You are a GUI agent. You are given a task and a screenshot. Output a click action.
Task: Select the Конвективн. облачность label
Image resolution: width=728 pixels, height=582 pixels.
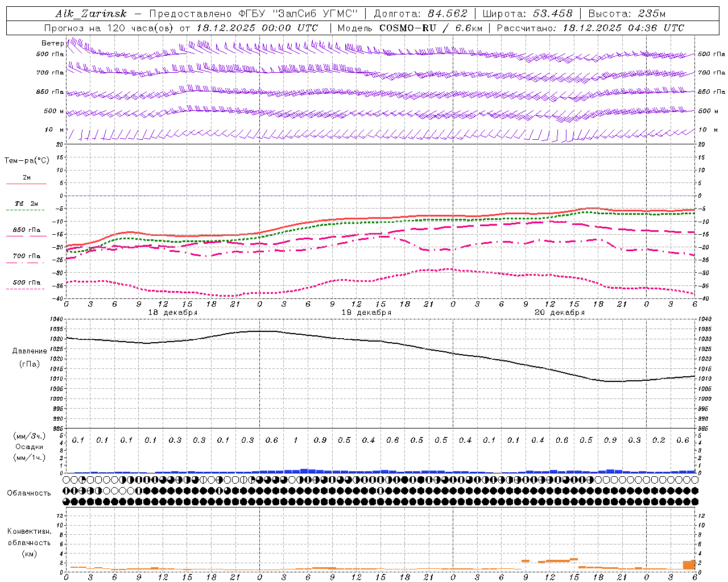pyautogui.click(x=30, y=537)
